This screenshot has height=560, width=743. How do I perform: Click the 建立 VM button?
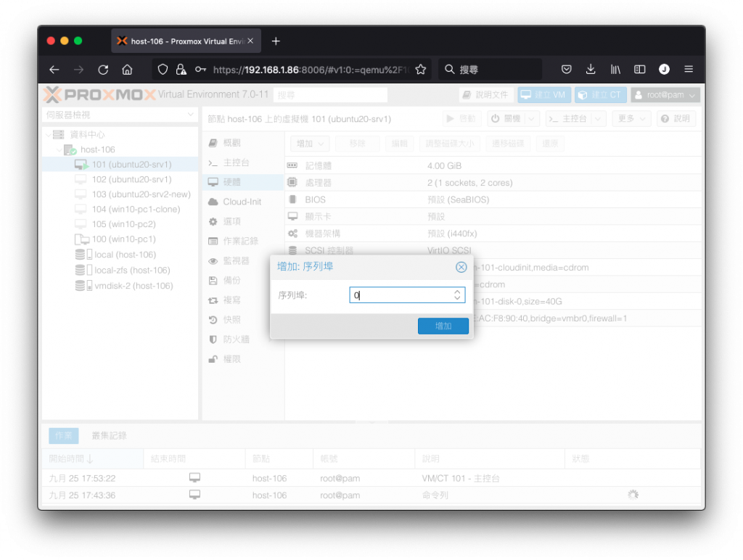click(x=543, y=95)
